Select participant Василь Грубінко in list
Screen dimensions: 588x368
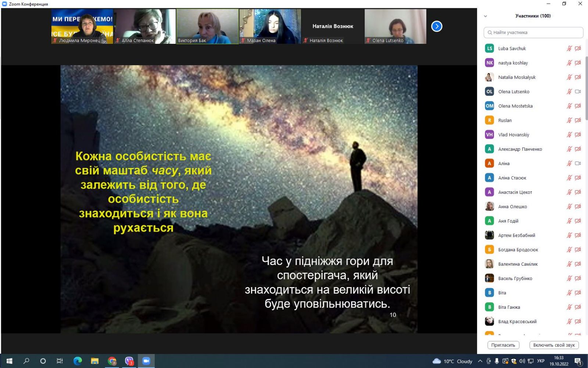(x=515, y=279)
